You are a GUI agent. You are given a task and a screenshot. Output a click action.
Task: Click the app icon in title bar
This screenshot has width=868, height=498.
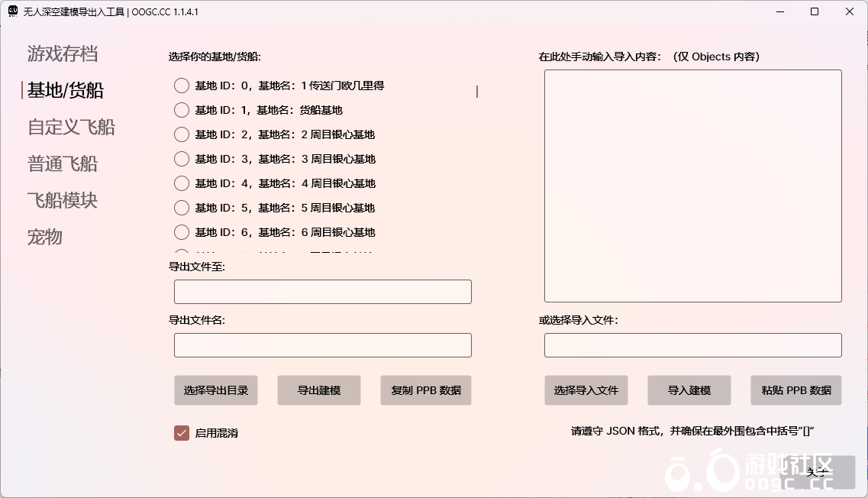pyautogui.click(x=13, y=11)
